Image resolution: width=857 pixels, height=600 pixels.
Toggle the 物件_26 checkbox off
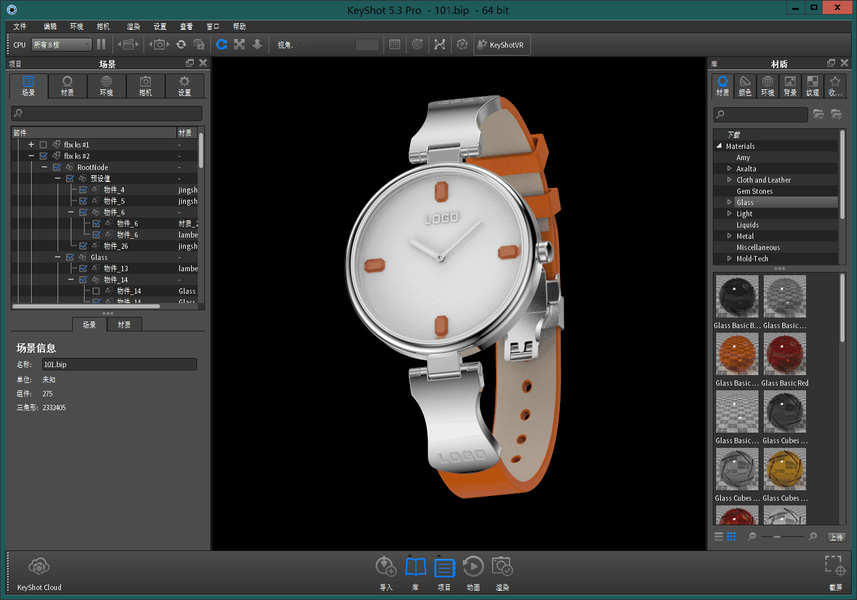[83, 246]
